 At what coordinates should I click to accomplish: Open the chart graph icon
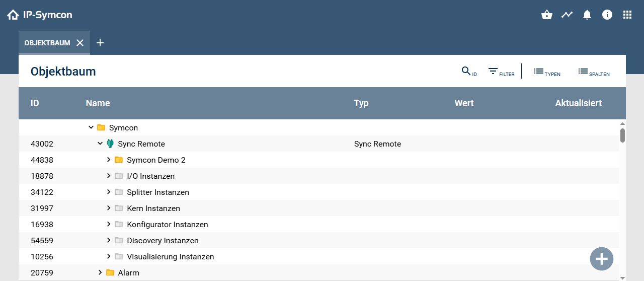click(x=567, y=15)
